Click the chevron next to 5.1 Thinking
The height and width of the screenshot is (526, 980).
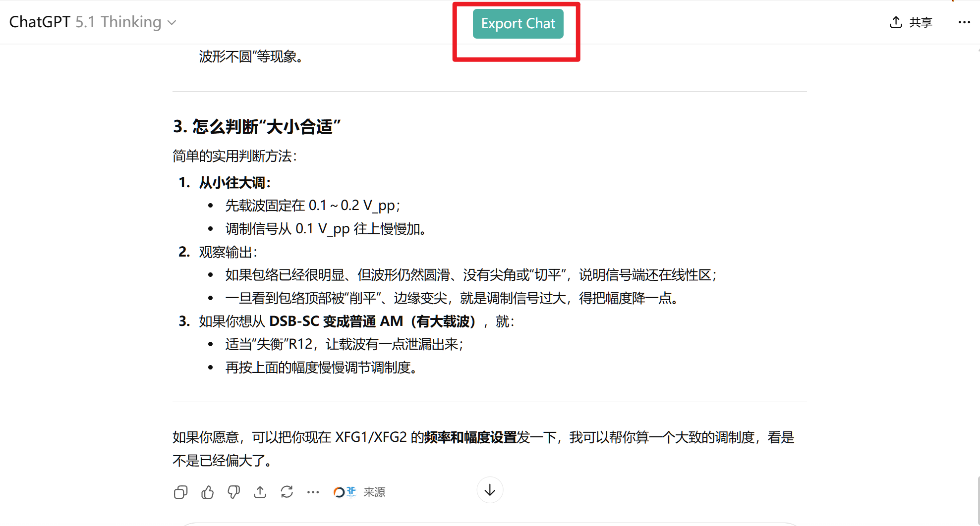click(171, 23)
